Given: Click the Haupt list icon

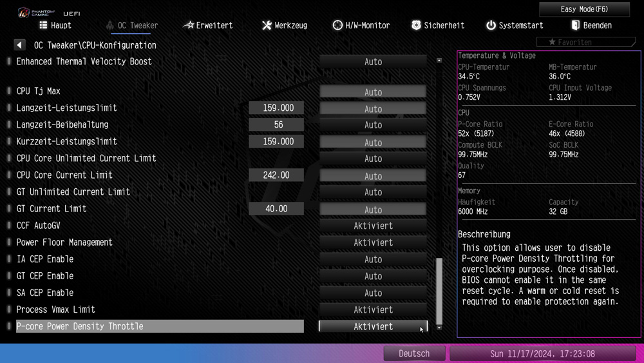Looking at the screenshot, I should 43,25.
